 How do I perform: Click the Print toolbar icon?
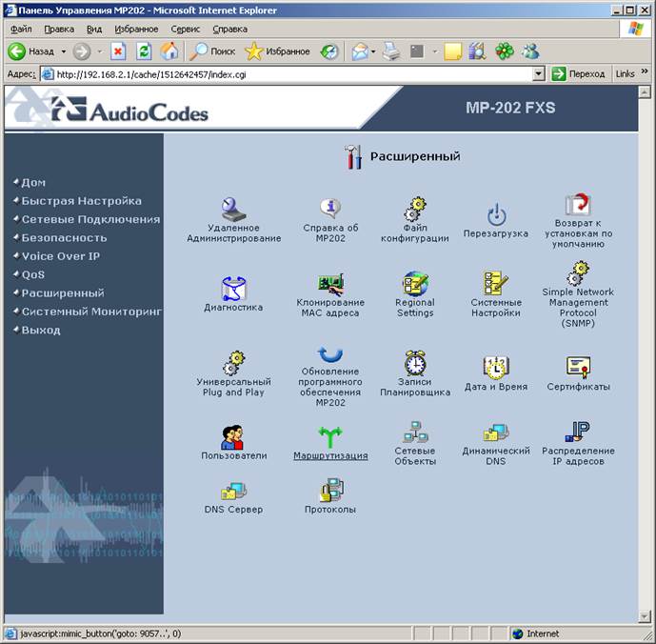tap(391, 51)
